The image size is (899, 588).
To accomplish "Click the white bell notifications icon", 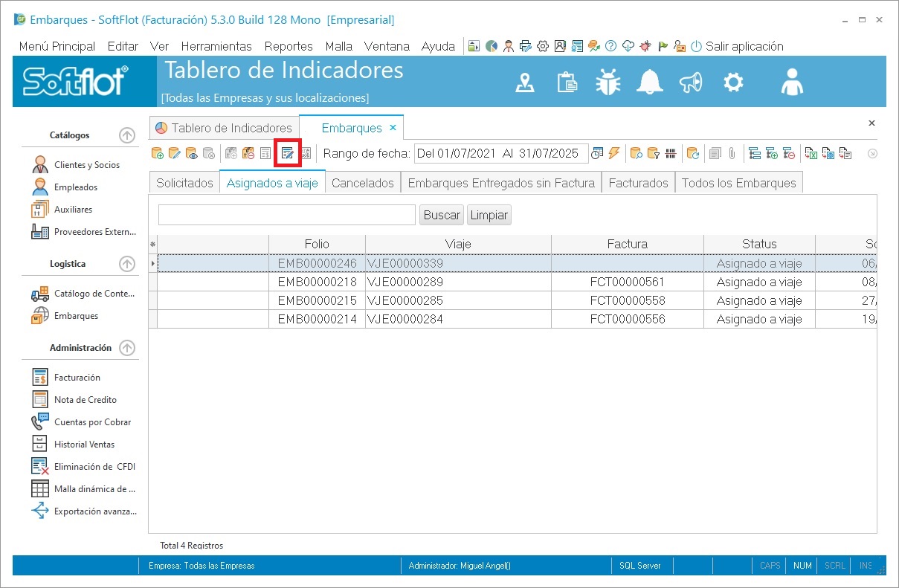I will click(x=650, y=83).
